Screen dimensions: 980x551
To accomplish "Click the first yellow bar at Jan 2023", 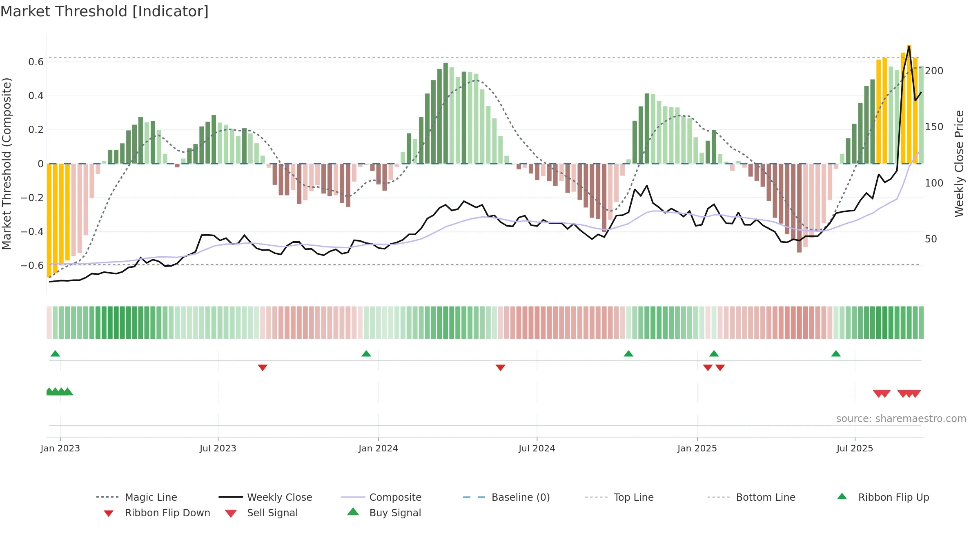I will pyautogui.click(x=49, y=220).
